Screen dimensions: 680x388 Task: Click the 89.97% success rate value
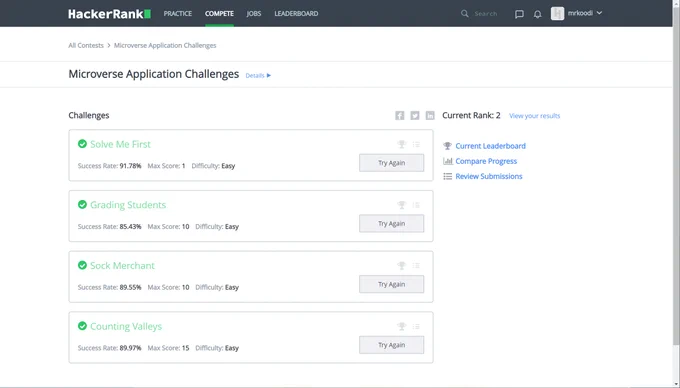point(131,348)
